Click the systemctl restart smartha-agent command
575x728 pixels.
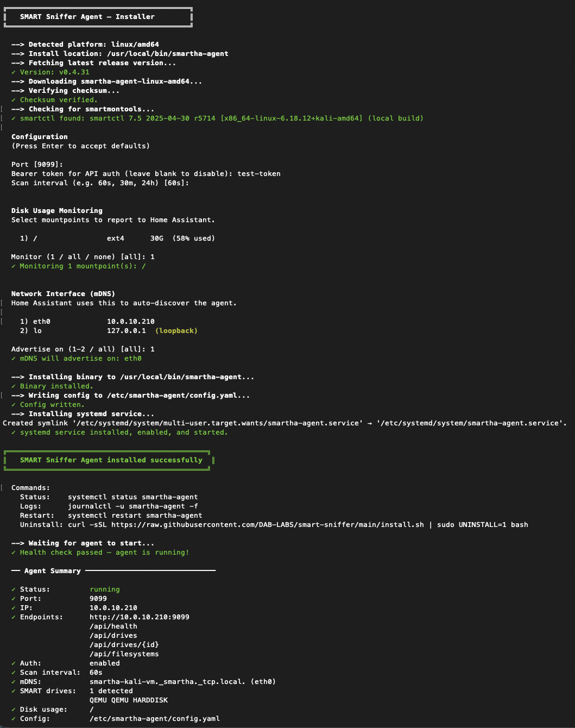point(135,516)
